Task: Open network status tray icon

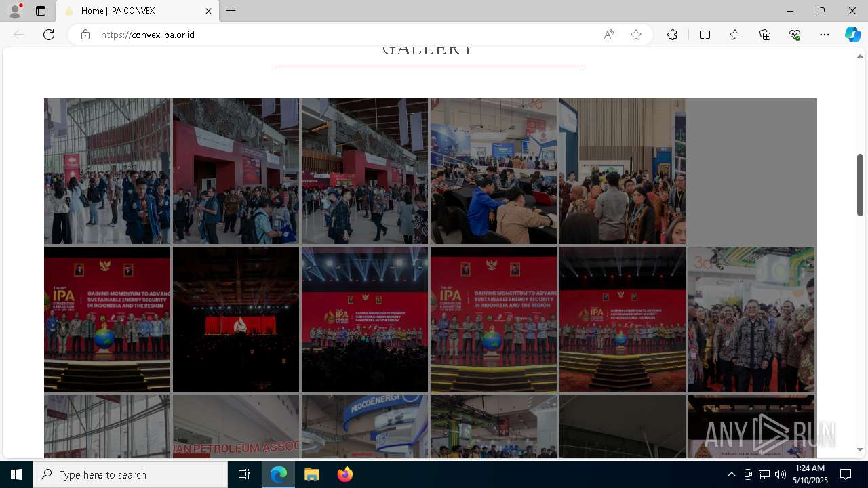Action: 764,474
